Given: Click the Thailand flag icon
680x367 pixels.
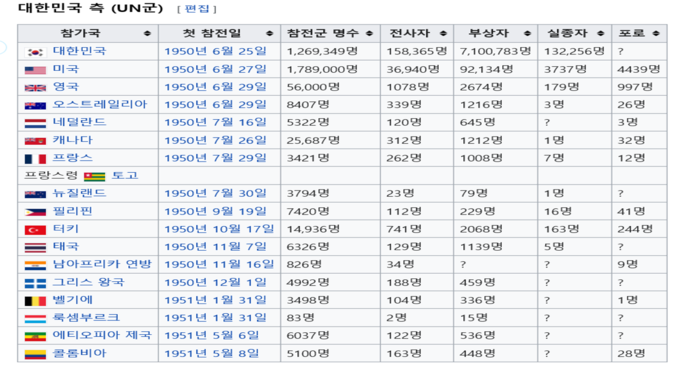Looking at the screenshot, I should tap(35, 248).
